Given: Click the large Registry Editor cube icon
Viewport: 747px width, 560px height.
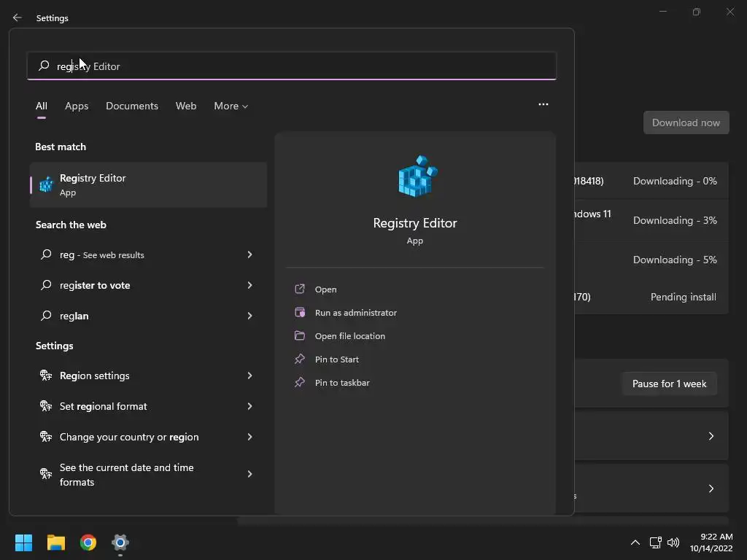Looking at the screenshot, I should [x=418, y=176].
